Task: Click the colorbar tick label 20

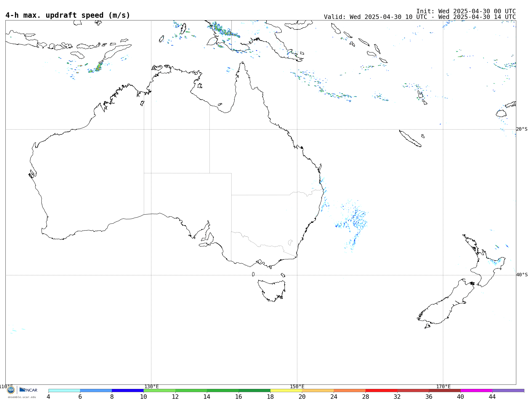Action: coord(302,397)
